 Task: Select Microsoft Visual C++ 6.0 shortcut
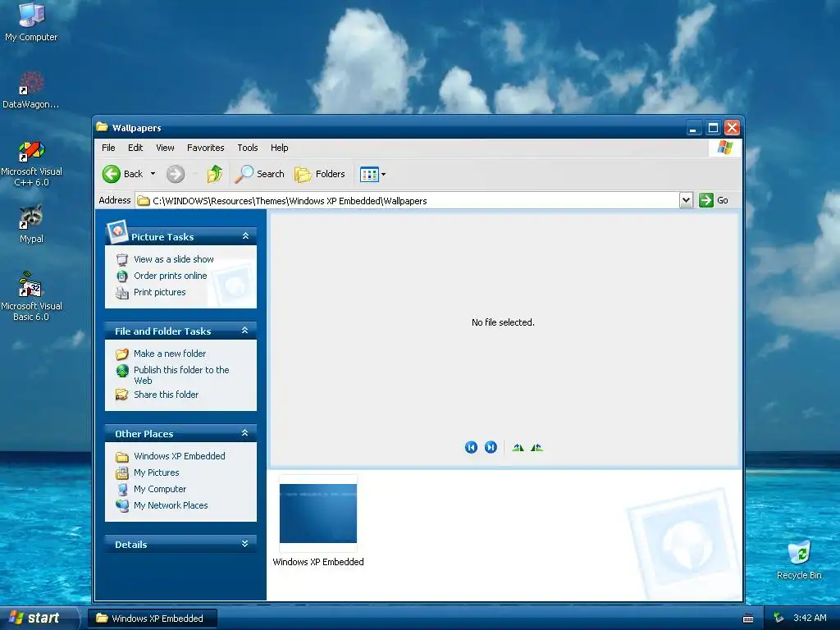tap(31, 163)
